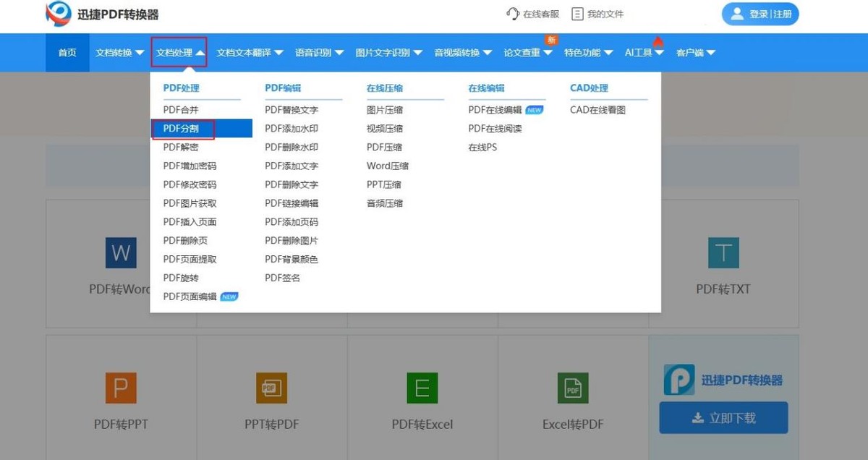Click the 迅捷PDF转换器 icon in download card
The width and height of the screenshot is (868, 460).
pos(678,379)
